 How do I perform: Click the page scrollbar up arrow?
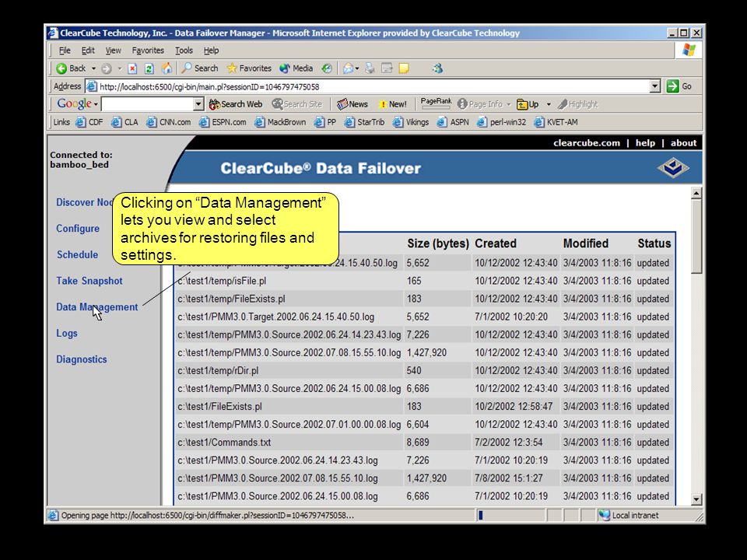coord(696,194)
